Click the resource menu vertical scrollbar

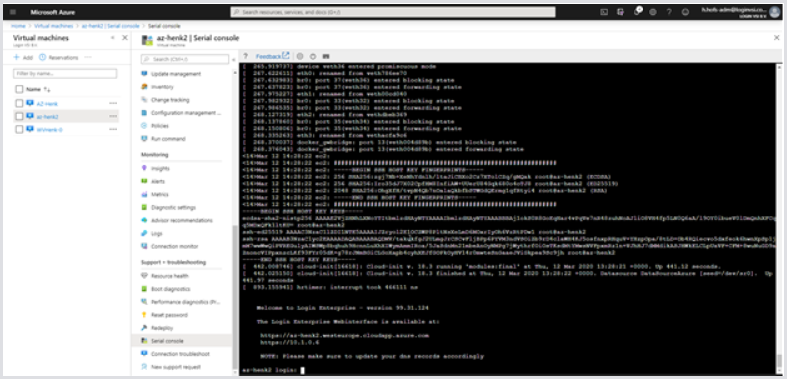tap(234, 296)
